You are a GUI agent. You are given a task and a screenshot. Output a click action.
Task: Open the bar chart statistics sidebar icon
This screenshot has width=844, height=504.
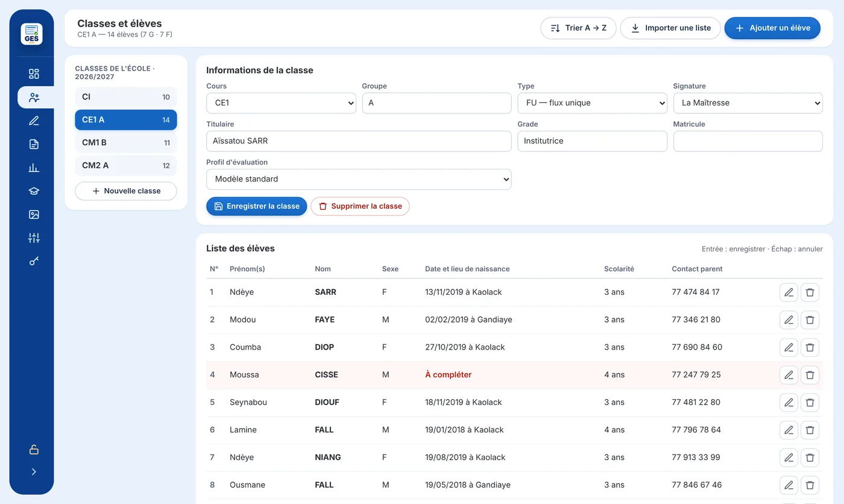tap(34, 168)
